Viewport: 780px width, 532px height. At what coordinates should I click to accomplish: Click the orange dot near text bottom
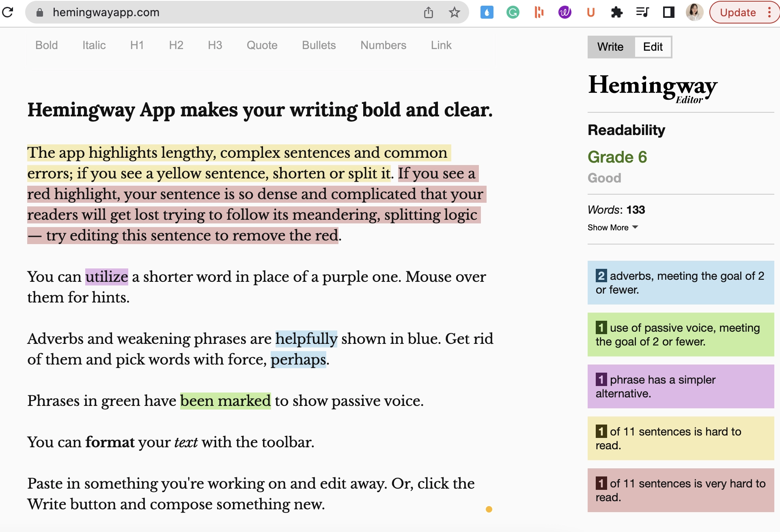489,509
